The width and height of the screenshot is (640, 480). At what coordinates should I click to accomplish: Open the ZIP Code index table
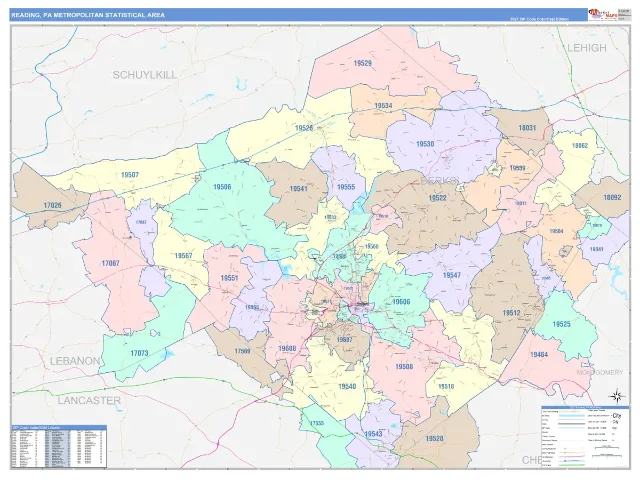[59, 447]
